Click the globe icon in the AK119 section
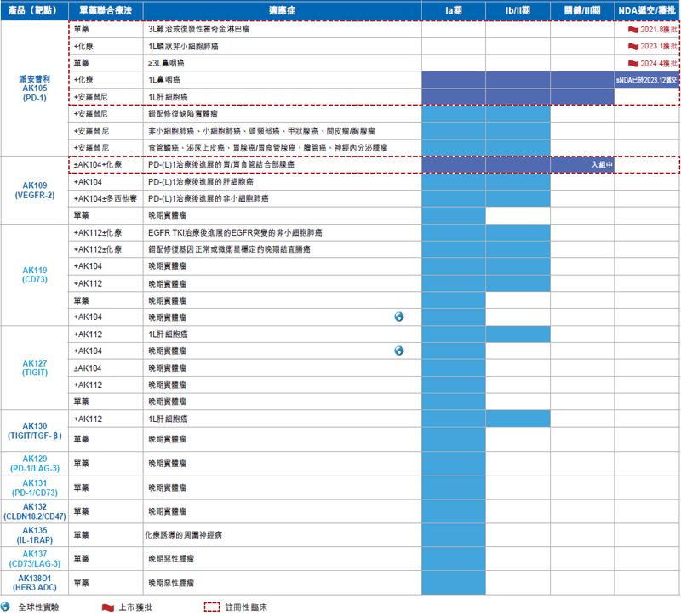This screenshot has width=681, height=616. 399,317
